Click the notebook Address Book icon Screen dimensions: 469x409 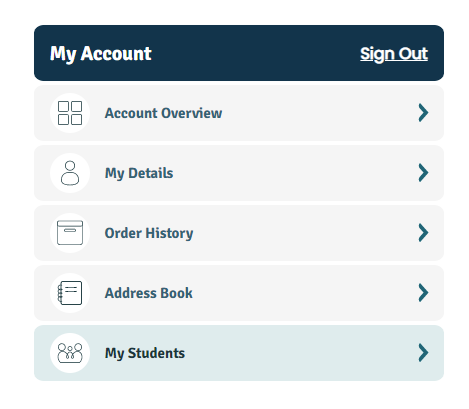point(70,293)
